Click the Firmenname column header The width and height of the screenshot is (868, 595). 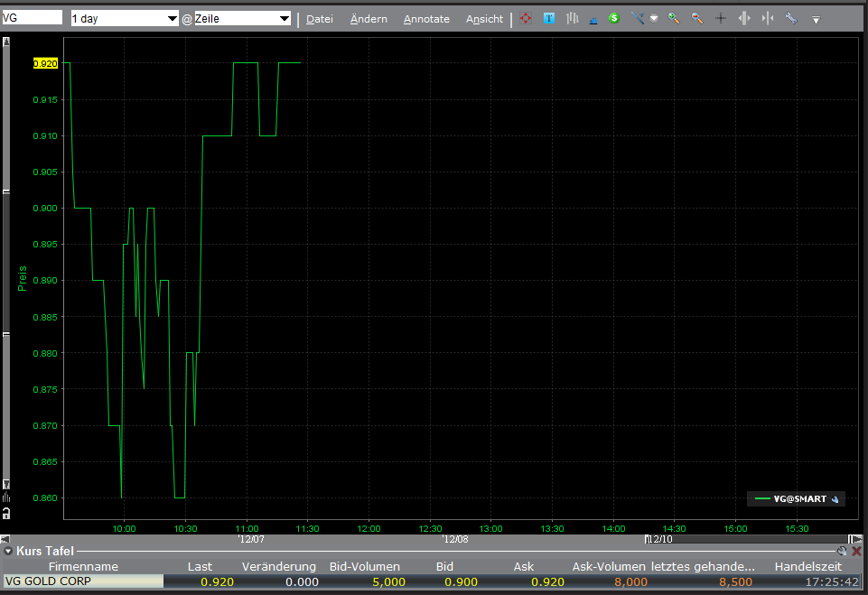(x=83, y=566)
